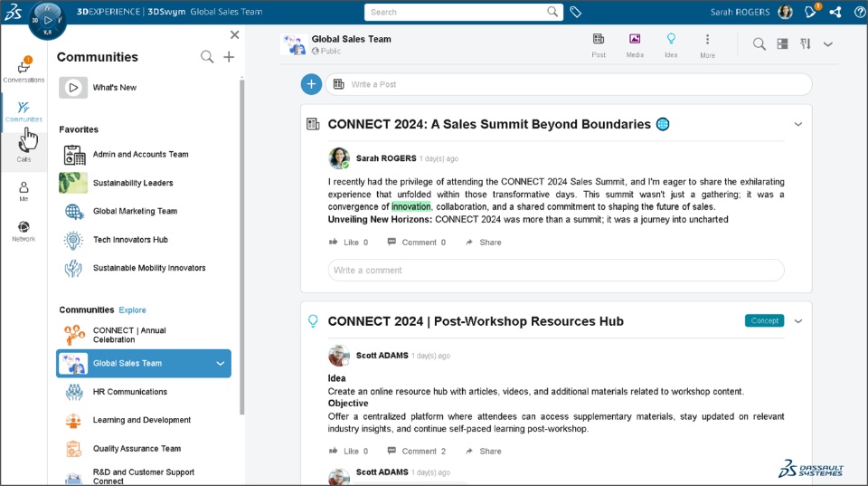Viewport: 868px width, 486px height.
Task: Like the Sales Summit post
Action: point(348,243)
